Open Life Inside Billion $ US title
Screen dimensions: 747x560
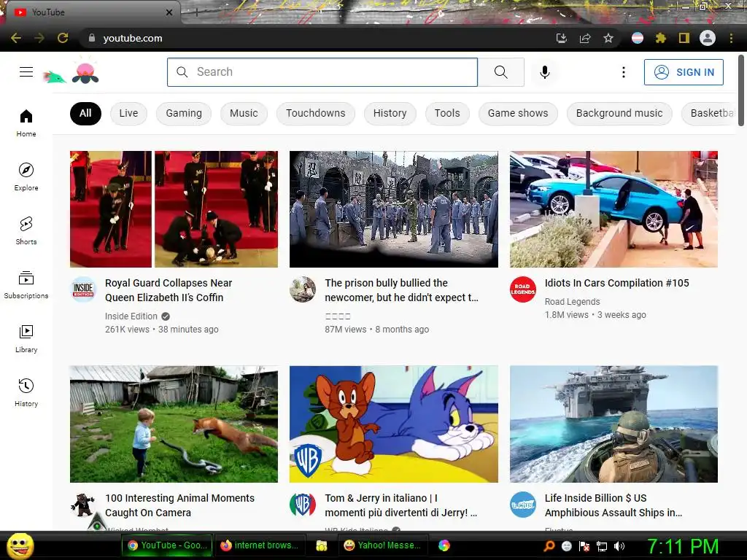[614, 505]
